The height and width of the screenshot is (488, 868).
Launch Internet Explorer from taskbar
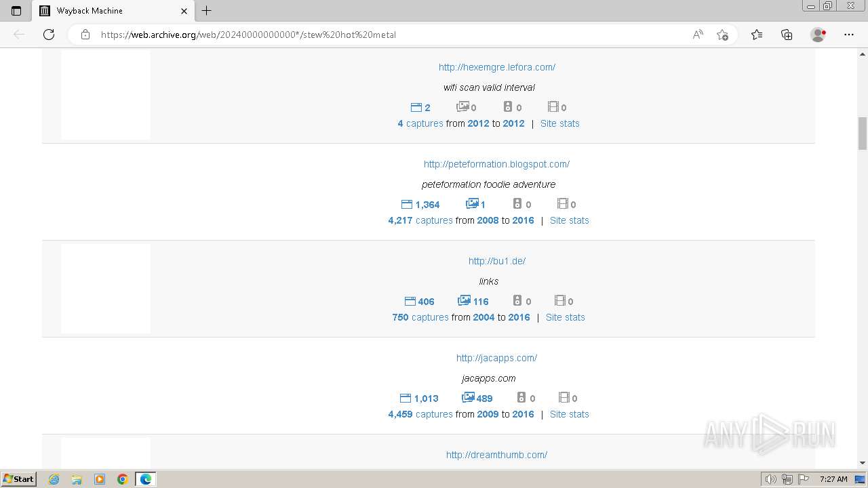[54, 479]
